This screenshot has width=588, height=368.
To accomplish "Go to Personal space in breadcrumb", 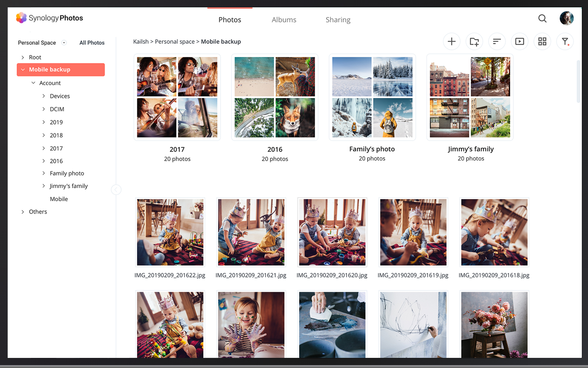I will (174, 41).
